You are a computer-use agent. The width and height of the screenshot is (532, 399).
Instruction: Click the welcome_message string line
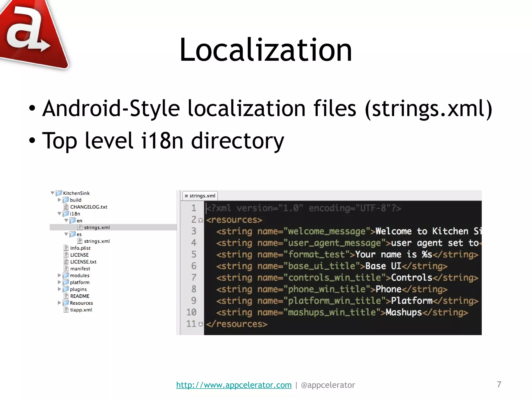tap(349, 231)
